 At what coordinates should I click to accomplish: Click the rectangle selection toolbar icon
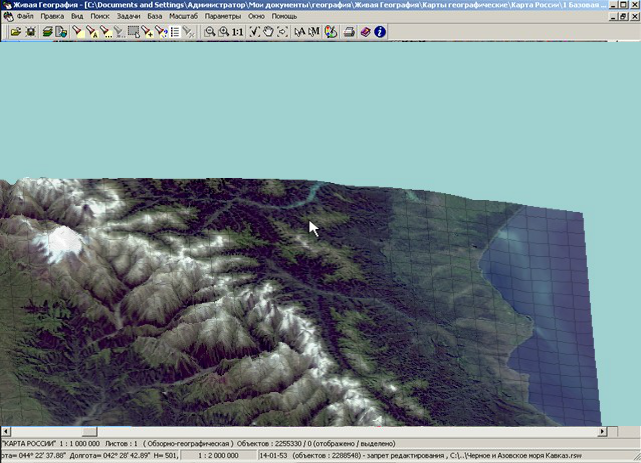point(133,32)
